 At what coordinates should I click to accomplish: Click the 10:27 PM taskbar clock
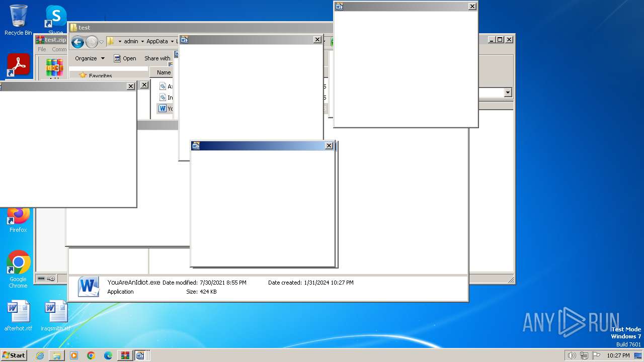(618, 355)
